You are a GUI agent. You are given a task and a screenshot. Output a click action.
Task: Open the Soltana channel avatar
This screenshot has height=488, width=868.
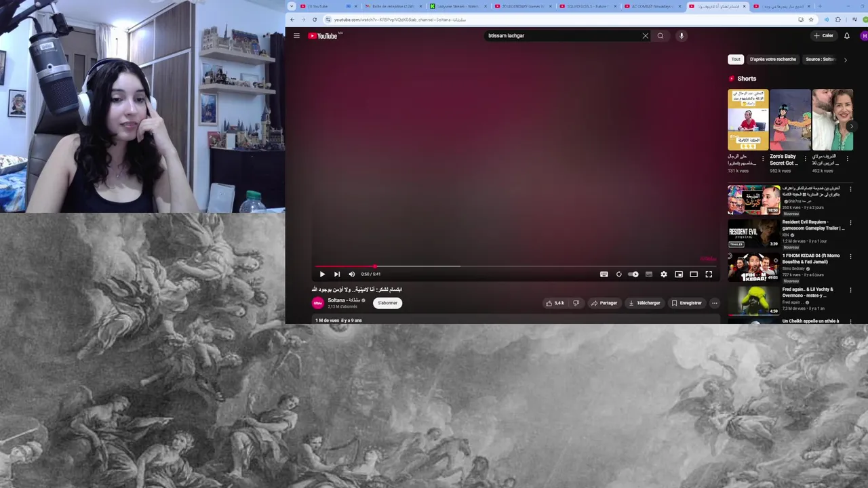[x=317, y=303]
